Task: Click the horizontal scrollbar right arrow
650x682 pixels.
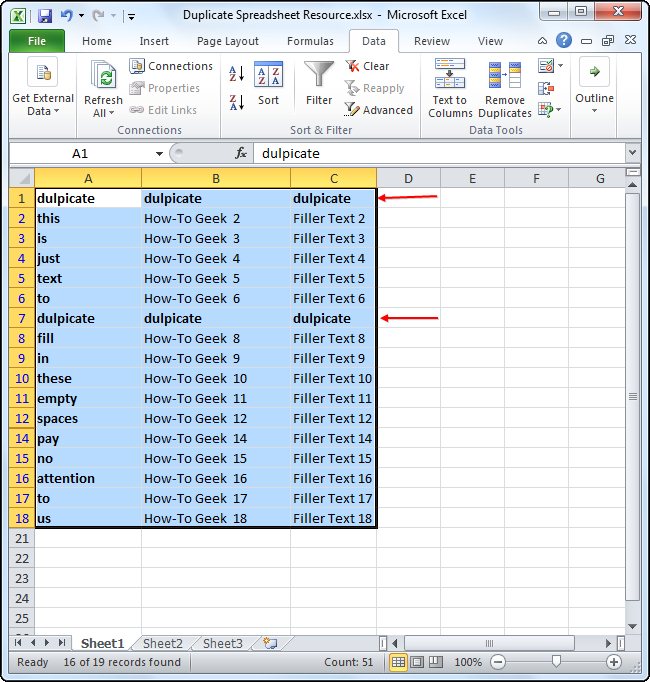Action: click(x=608, y=643)
